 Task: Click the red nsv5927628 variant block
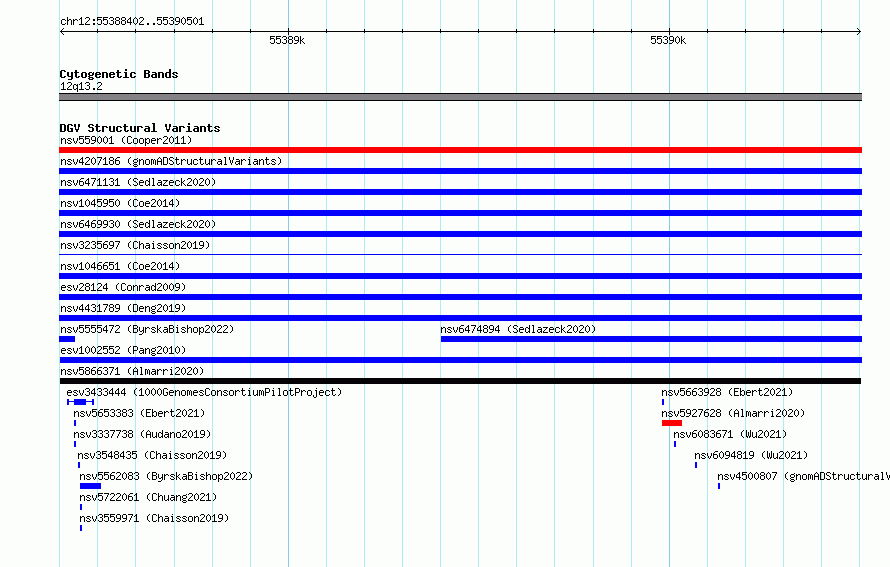(x=671, y=423)
